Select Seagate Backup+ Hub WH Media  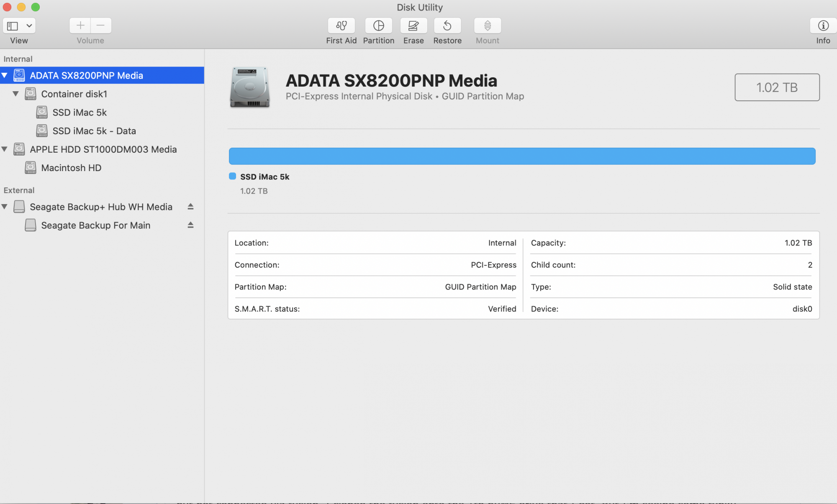coord(102,207)
